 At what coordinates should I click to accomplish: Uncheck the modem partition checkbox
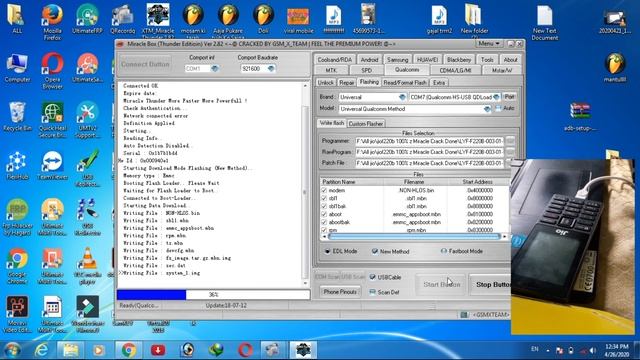point(324,190)
